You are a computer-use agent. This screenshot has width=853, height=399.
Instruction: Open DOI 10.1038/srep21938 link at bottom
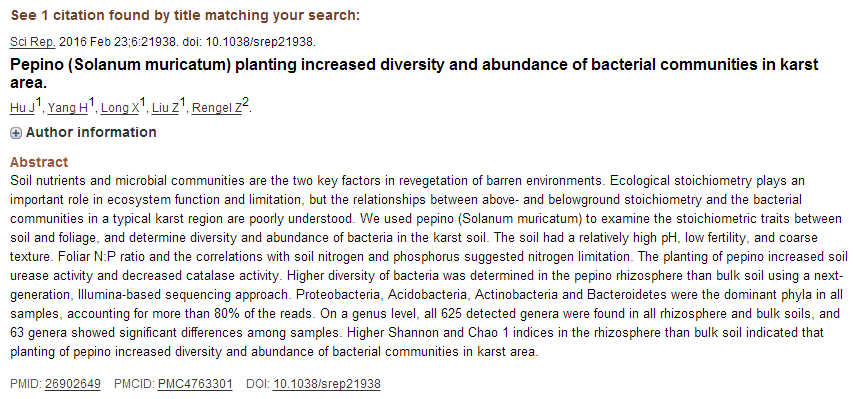click(x=327, y=384)
